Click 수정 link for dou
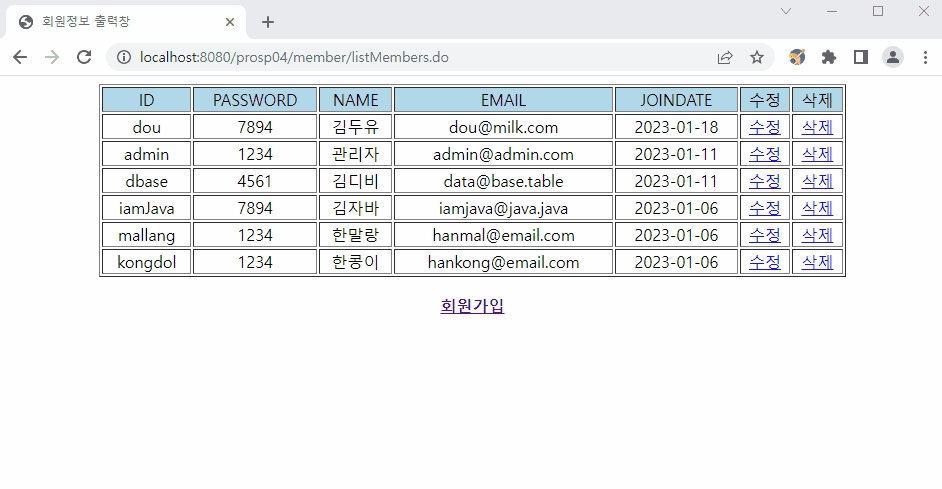This screenshot has height=489, width=942. [765, 127]
